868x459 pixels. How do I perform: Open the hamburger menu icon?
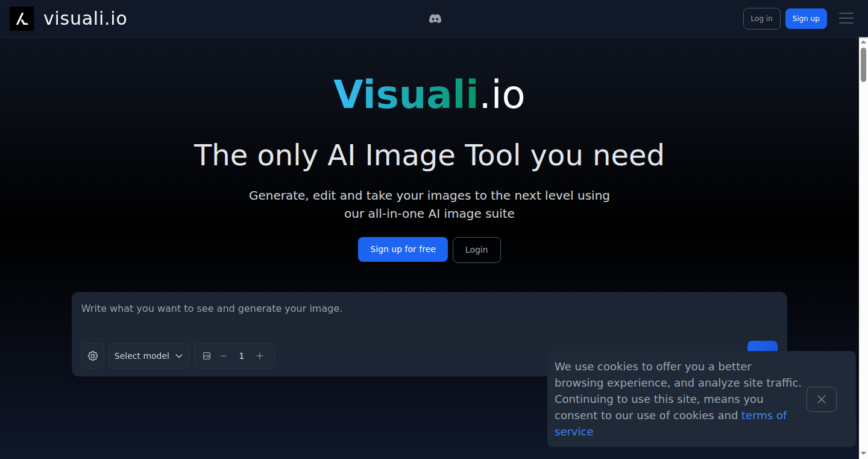pos(846,19)
